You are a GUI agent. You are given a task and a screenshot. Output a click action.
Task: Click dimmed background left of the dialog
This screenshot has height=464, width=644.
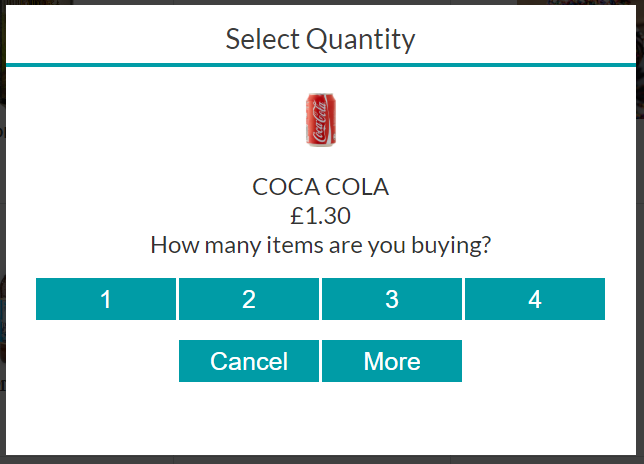click(2, 246)
